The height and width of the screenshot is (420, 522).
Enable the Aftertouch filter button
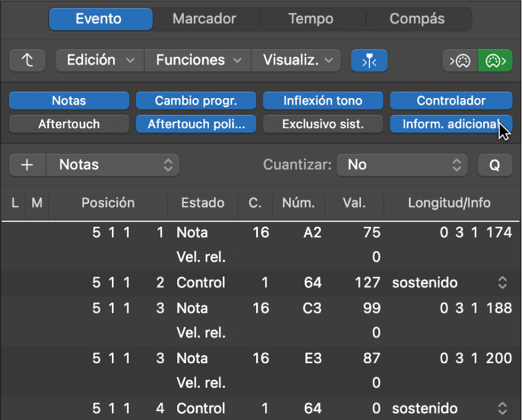click(68, 124)
